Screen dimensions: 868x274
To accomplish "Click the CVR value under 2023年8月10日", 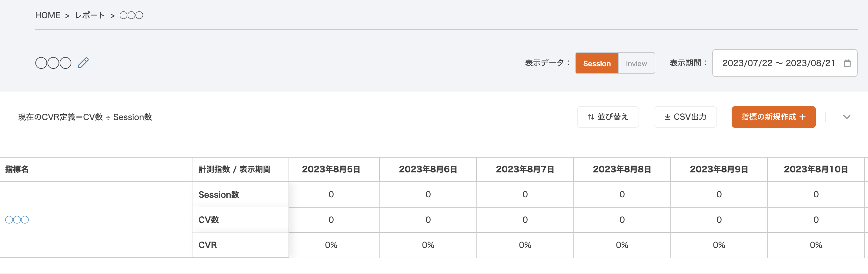I will [x=816, y=245].
